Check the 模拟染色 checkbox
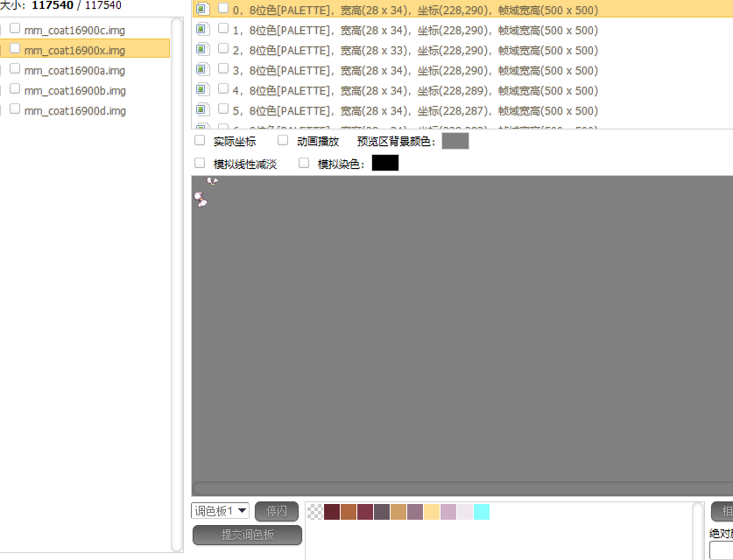The image size is (733, 560). coord(304,163)
